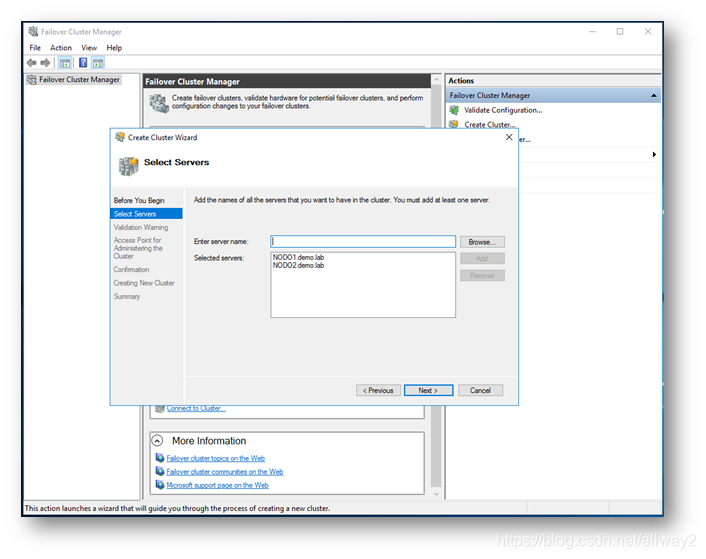Viewport: 706px width, 559px height.
Task: Click Access Point for Administering the Cluster step
Action: point(138,248)
